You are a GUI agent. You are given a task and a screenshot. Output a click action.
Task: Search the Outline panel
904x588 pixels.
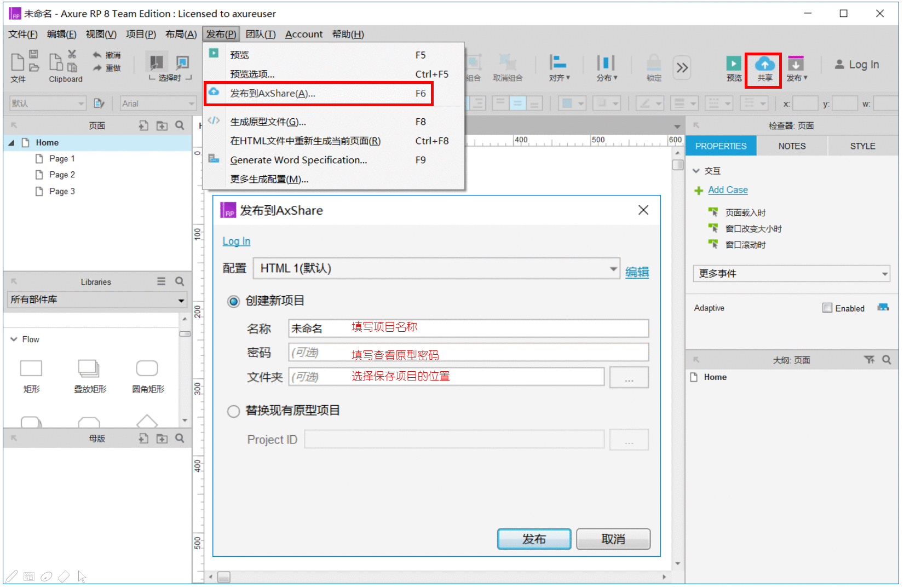886,360
